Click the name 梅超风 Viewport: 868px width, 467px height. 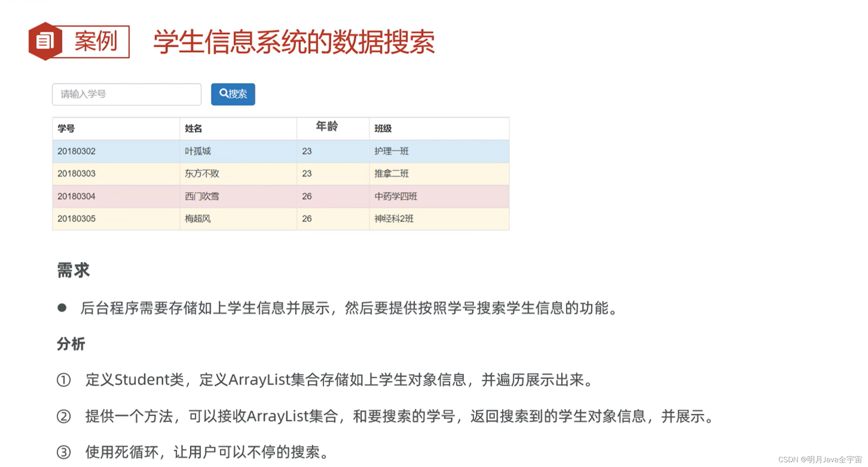tap(198, 218)
